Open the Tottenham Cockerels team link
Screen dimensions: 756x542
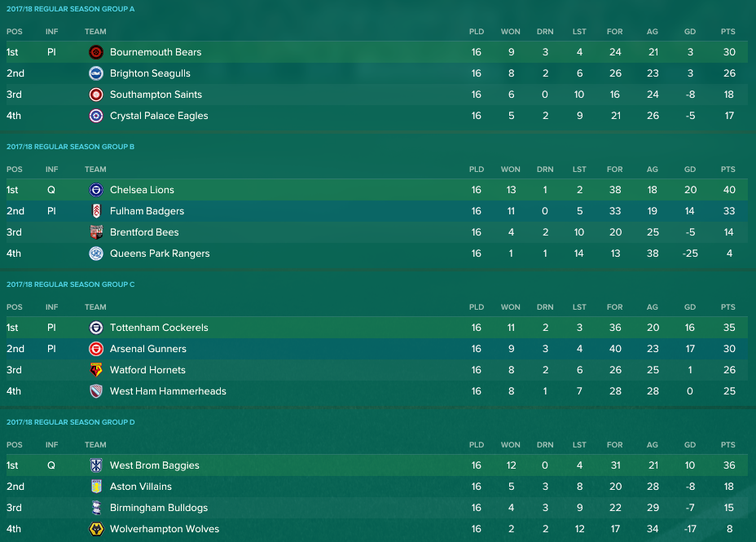(x=159, y=328)
